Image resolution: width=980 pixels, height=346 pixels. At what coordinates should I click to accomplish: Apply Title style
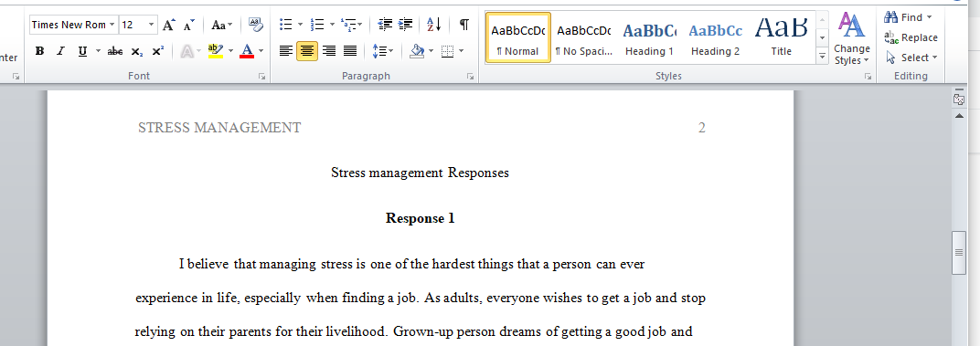tap(782, 38)
